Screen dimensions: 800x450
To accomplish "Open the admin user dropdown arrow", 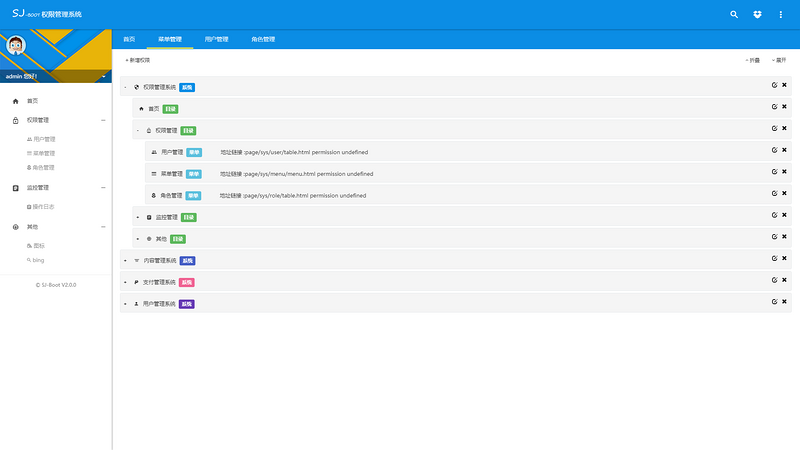I will pyautogui.click(x=104, y=77).
